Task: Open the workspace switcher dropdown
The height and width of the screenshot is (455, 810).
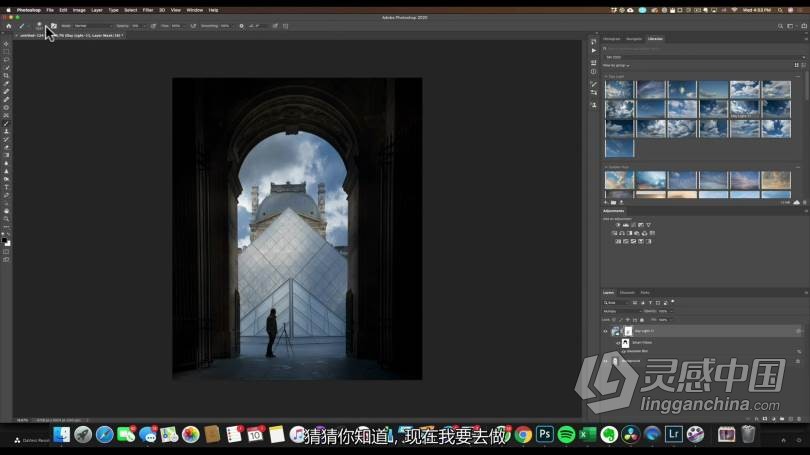Action: [790, 26]
